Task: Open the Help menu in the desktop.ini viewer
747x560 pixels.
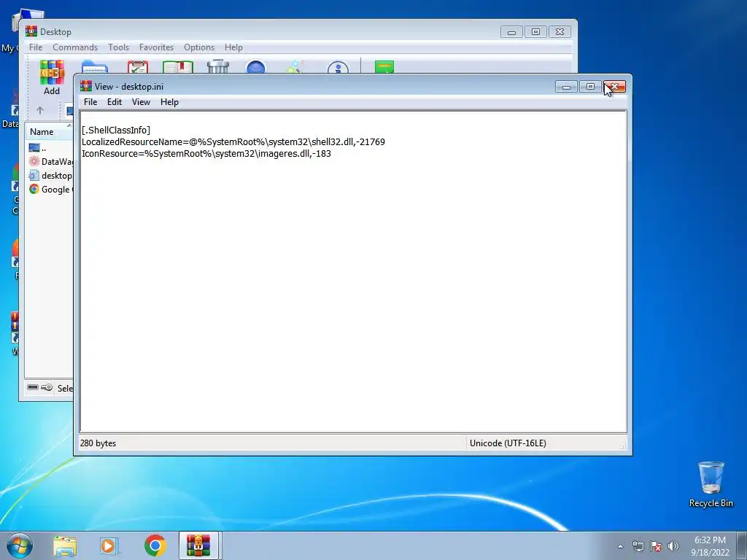Action: pyautogui.click(x=169, y=102)
